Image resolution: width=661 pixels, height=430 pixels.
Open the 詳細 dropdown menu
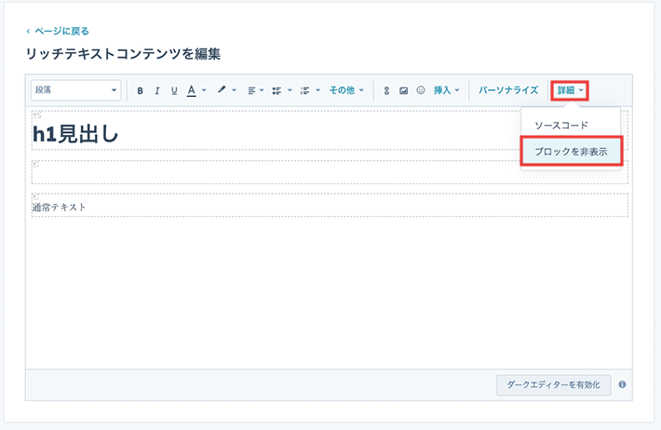pyautogui.click(x=570, y=90)
